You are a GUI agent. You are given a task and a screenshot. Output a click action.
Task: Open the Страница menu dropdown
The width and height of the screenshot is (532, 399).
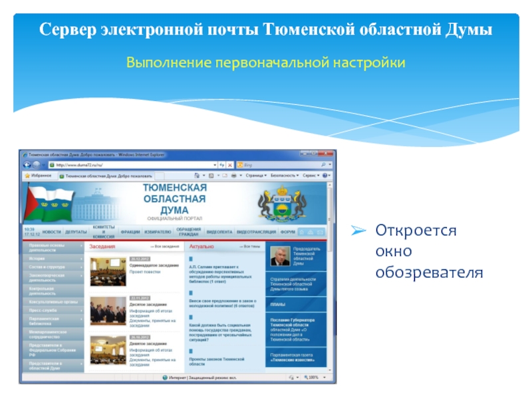(256, 176)
